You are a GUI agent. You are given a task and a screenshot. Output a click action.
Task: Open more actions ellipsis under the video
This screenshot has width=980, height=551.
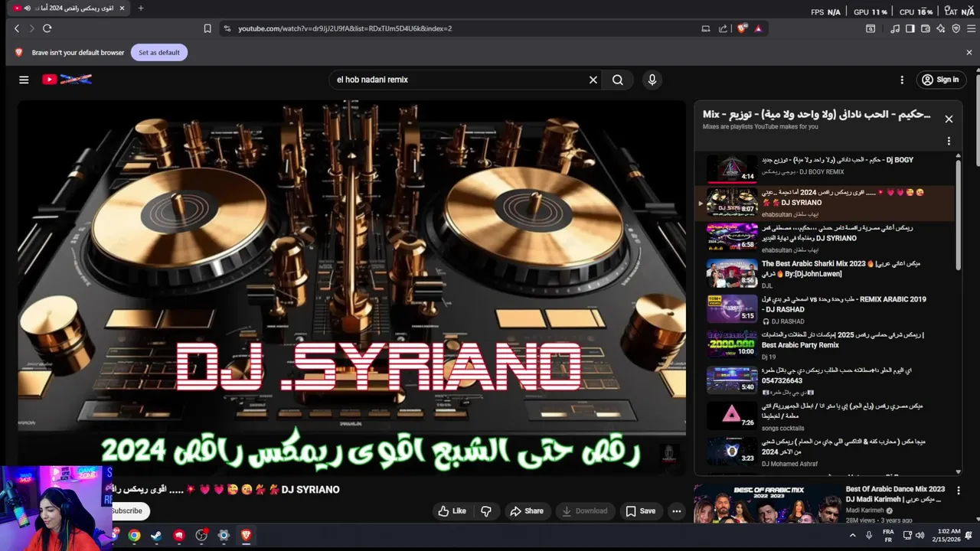pyautogui.click(x=676, y=511)
